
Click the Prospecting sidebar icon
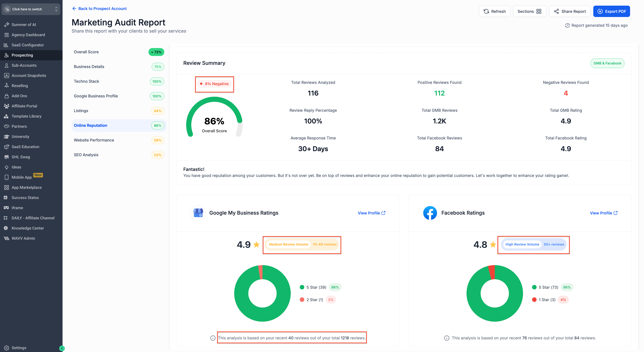[x=6, y=55]
